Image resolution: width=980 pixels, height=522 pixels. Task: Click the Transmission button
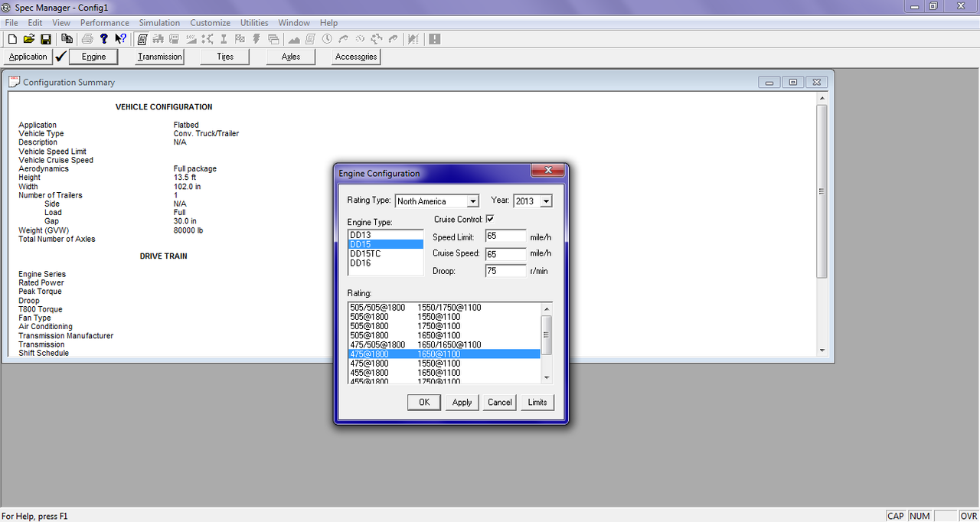pyautogui.click(x=160, y=57)
